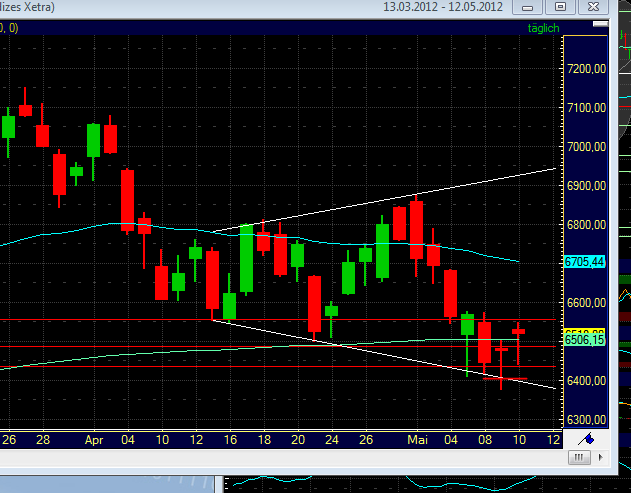Click the green täglich interval label
Screen dimensions: 631x493
tap(543, 28)
